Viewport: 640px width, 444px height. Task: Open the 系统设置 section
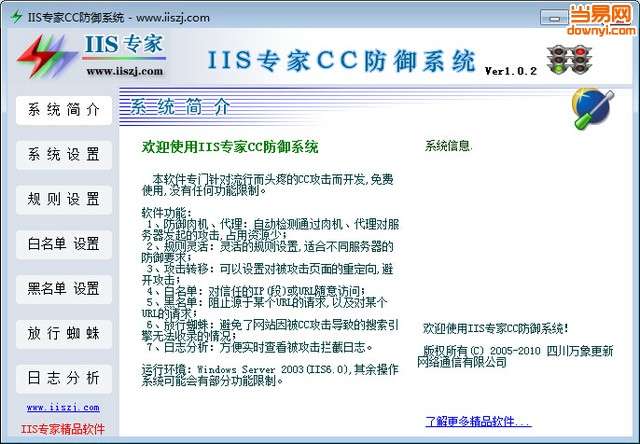pos(64,155)
